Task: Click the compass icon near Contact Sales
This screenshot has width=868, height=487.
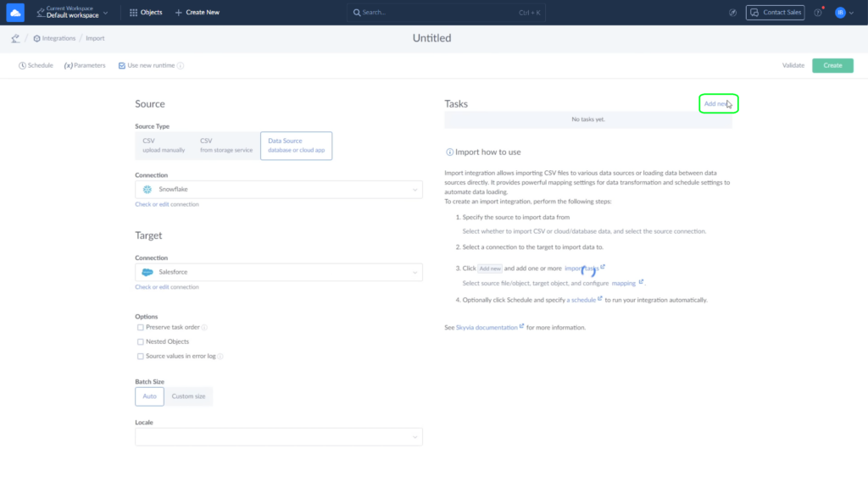Action: (732, 12)
